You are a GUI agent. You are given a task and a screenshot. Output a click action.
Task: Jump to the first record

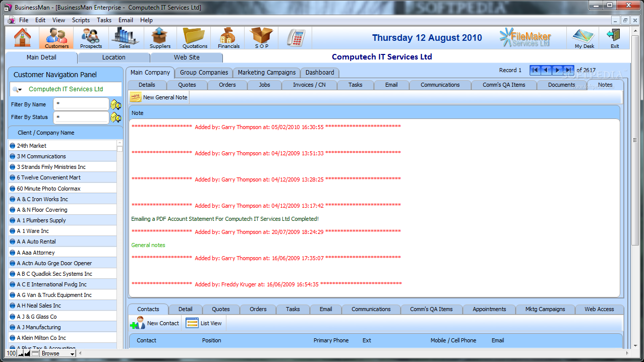535,70
